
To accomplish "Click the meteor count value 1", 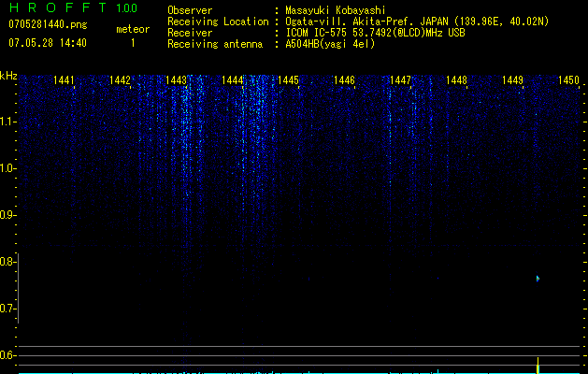I will pyautogui.click(x=133, y=43).
